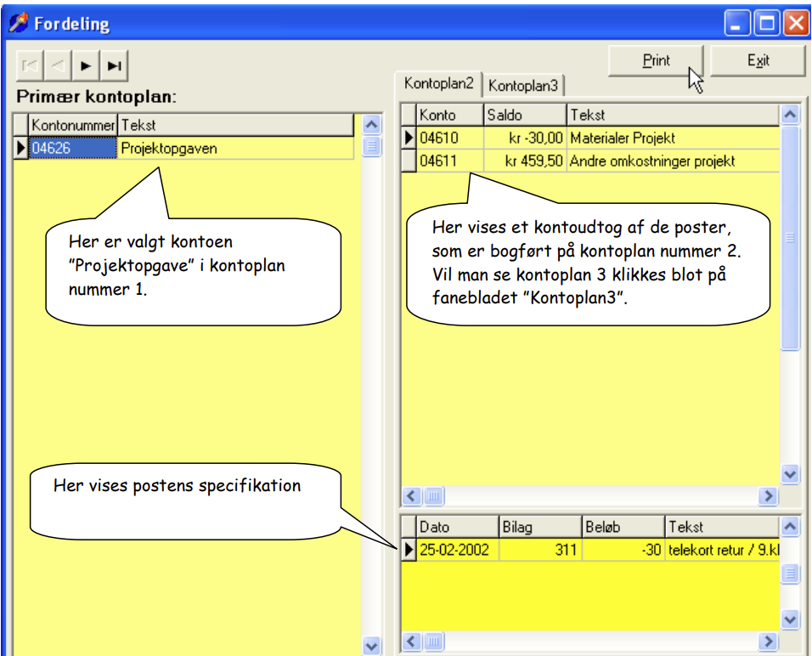The height and width of the screenshot is (656, 812).
Task: Click the Saldo column header
Action: click(525, 115)
